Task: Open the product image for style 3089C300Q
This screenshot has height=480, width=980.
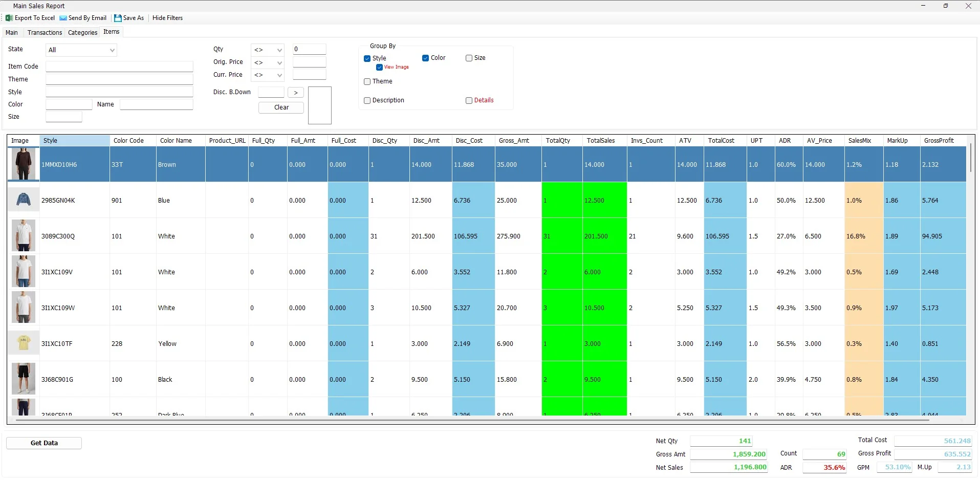Action: pos(24,235)
